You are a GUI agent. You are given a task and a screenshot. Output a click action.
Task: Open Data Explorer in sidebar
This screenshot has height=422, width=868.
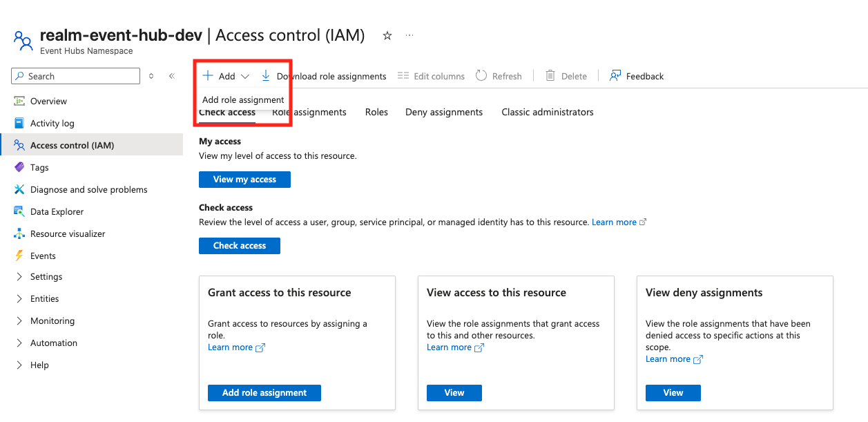tap(57, 211)
